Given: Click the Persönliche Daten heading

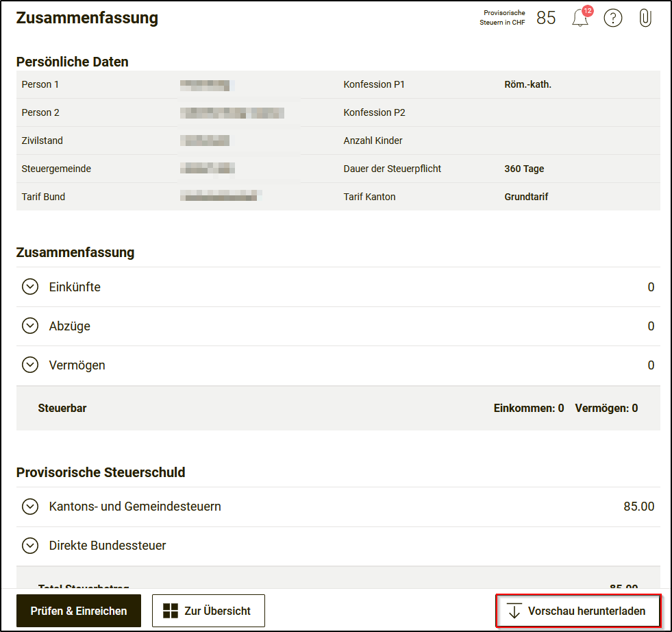Looking at the screenshot, I should click(x=73, y=62).
